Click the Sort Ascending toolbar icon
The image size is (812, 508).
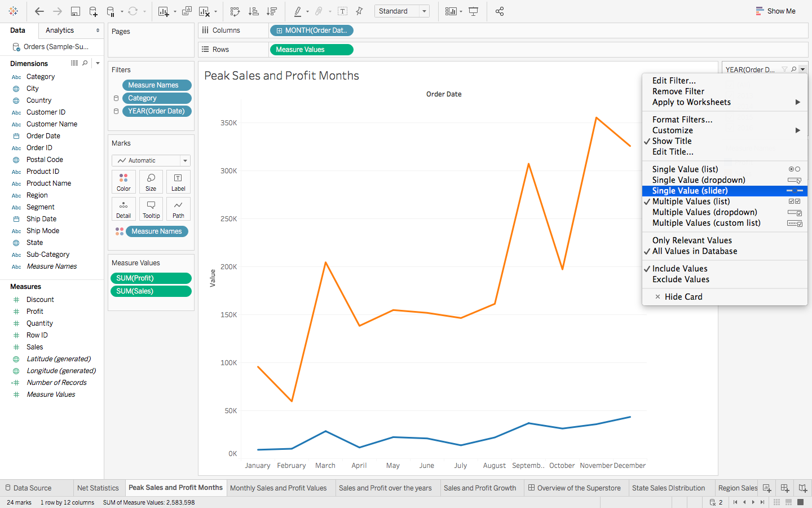(x=253, y=11)
